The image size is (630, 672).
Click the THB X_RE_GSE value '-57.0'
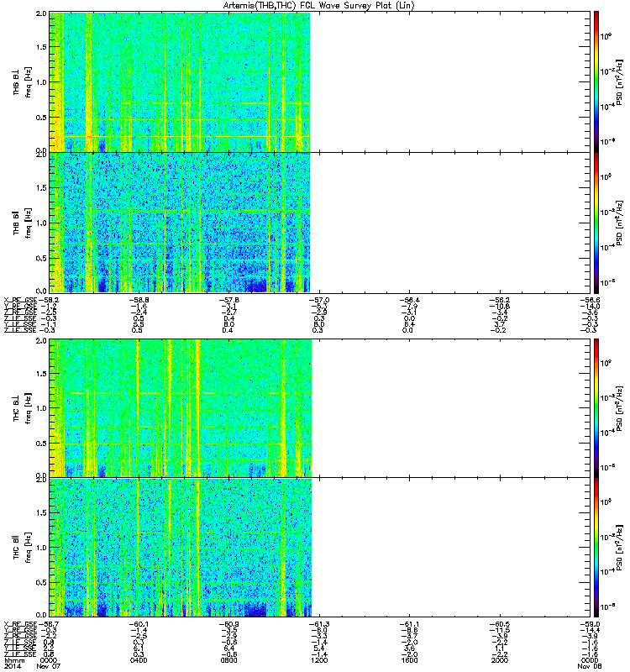click(319, 301)
